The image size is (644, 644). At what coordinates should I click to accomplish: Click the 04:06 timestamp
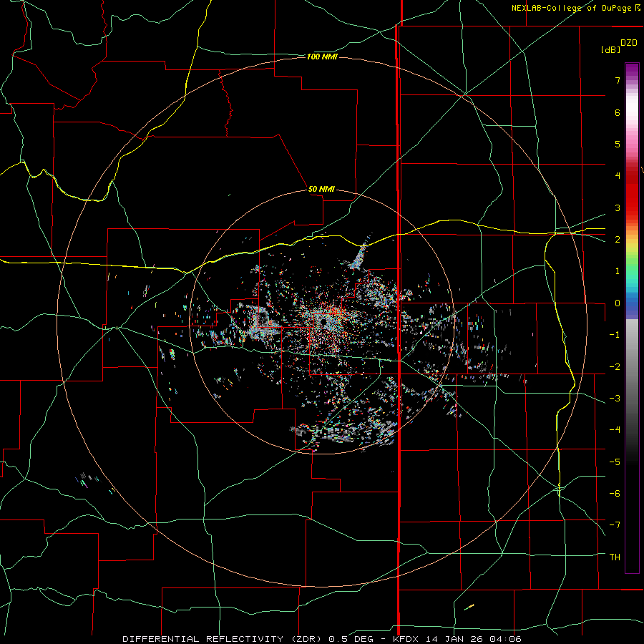pyautogui.click(x=506, y=639)
